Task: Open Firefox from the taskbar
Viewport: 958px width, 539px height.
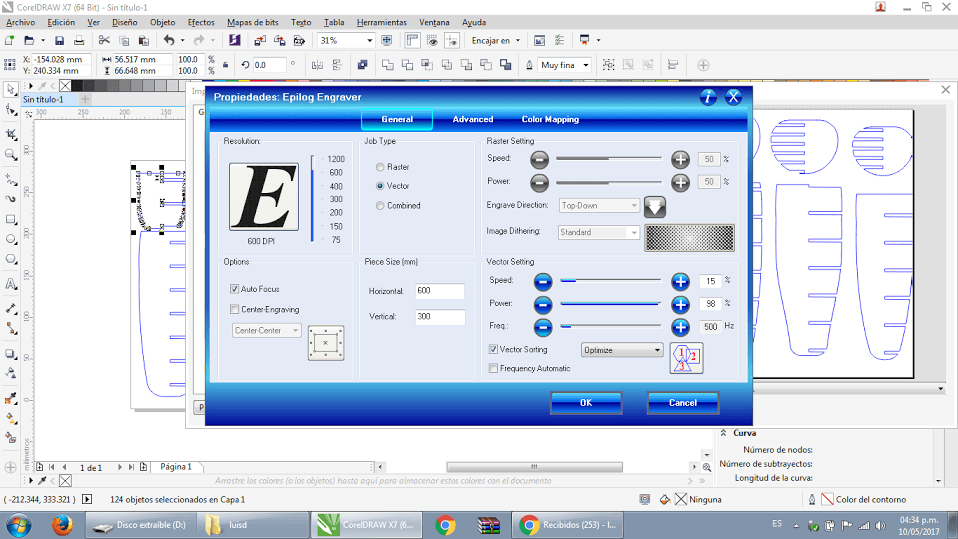Action: pos(62,525)
